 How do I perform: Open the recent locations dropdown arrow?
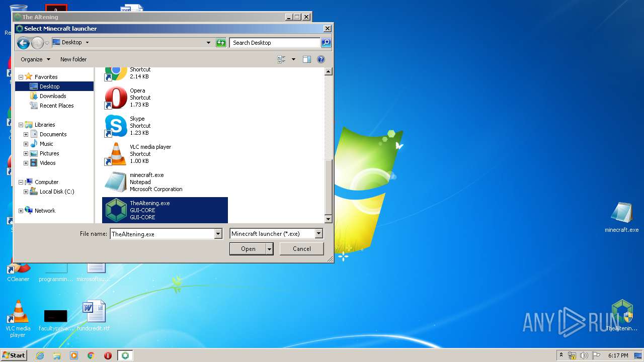pyautogui.click(x=47, y=43)
